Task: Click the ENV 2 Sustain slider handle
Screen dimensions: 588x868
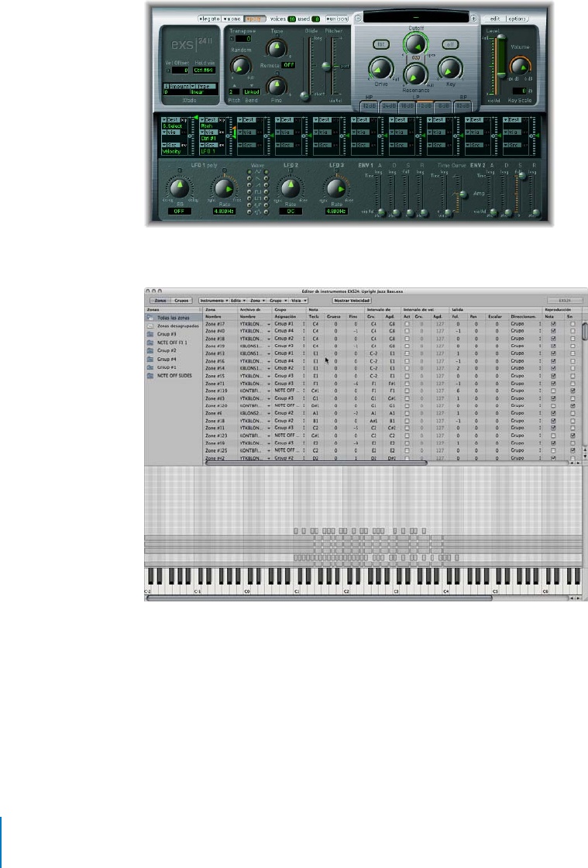Action: (521, 175)
